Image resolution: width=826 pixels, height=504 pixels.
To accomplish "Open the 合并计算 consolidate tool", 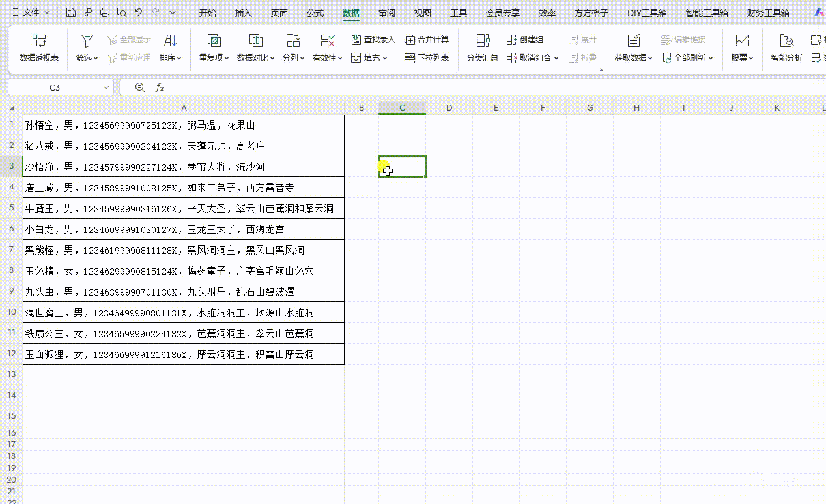I will point(427,40).
